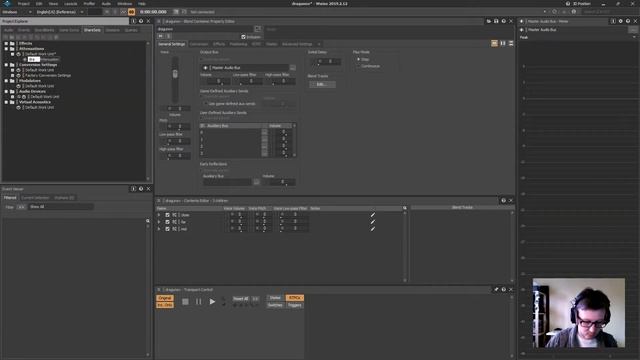Click the Contents Editor search icon
640x360 pixels.
coord(405,208)
